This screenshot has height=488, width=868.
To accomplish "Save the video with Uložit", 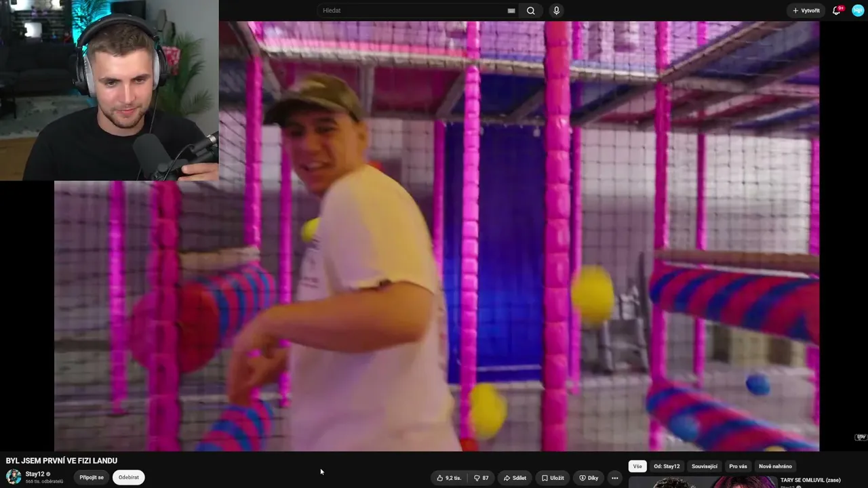I will (x=553, y=478).
